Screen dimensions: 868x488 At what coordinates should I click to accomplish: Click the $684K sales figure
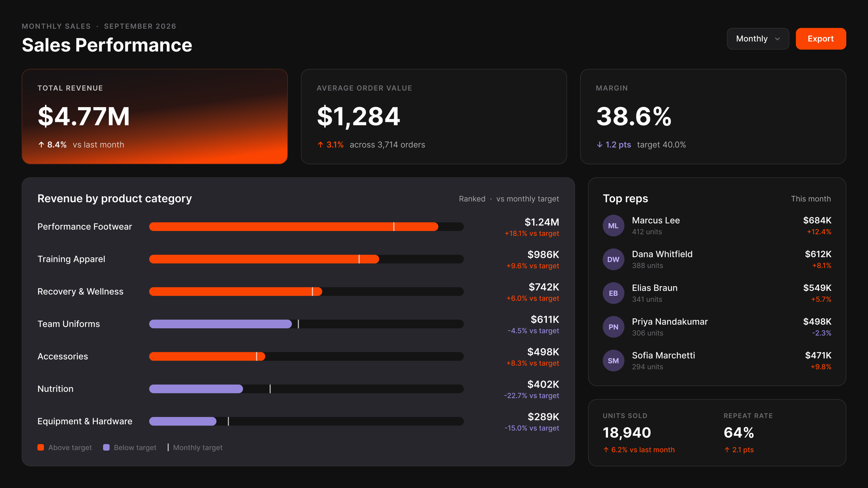(x=817, y=220)
